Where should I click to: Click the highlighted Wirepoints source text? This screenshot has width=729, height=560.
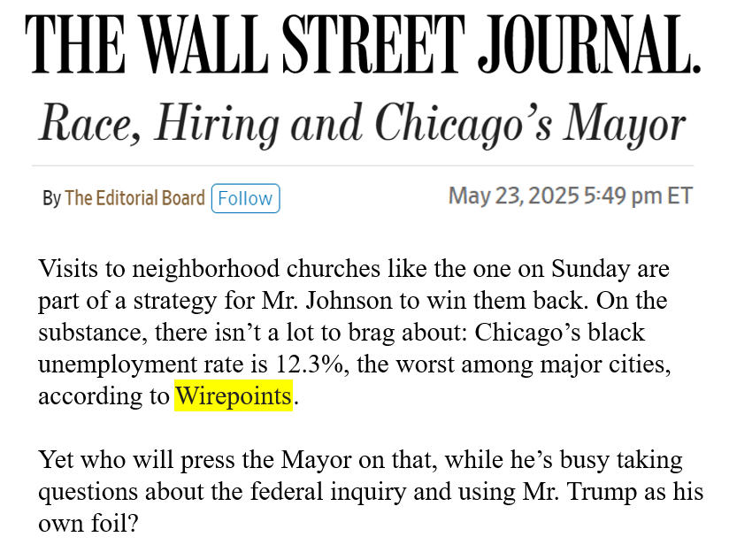234,397
